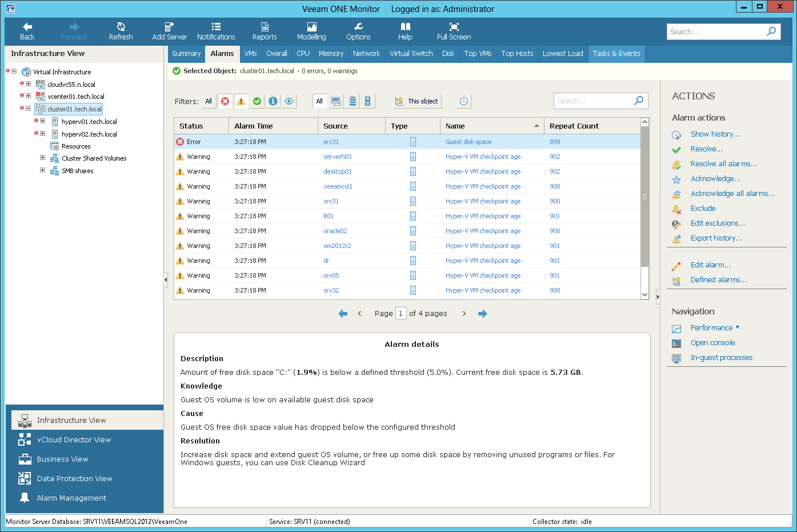Open Notifications from the toolbar

[x=216, y=31]
